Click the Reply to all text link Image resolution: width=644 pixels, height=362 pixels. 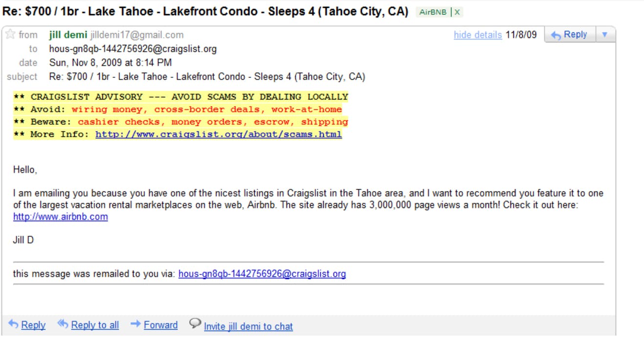click(x=95, y=324)
